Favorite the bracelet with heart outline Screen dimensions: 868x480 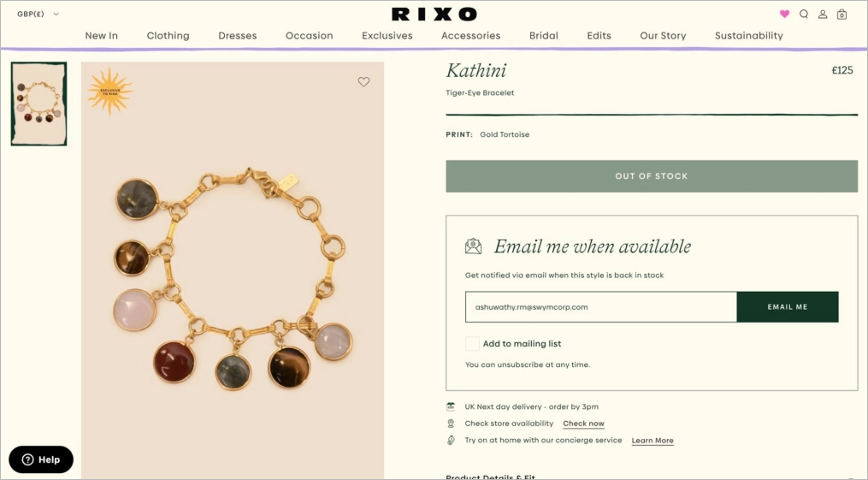pos(363,82)
